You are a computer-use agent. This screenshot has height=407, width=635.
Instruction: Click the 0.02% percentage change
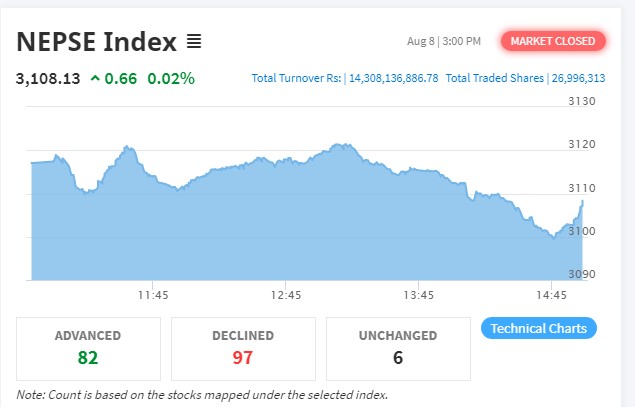171,78
